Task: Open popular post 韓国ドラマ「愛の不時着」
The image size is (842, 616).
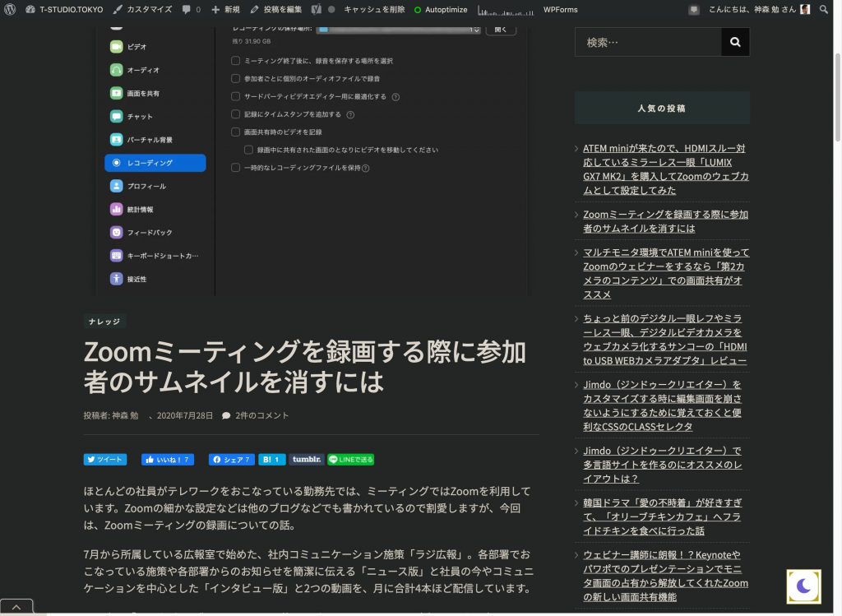Action: tap(663, 516)
